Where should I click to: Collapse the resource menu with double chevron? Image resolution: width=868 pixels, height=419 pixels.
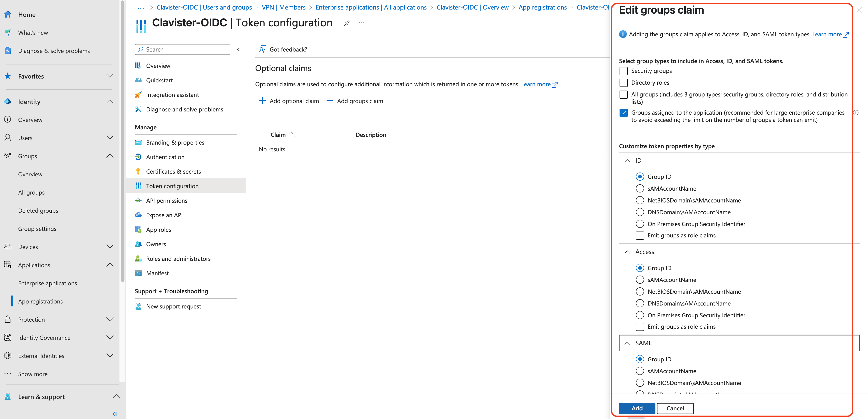[x=239, y=49]
